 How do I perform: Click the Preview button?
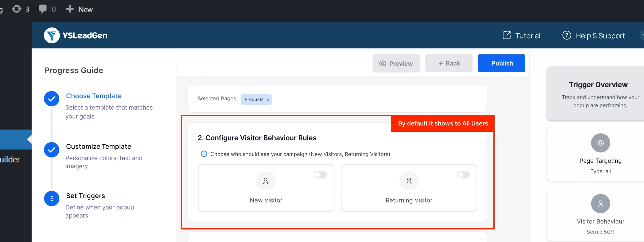[x=396, y=63]
